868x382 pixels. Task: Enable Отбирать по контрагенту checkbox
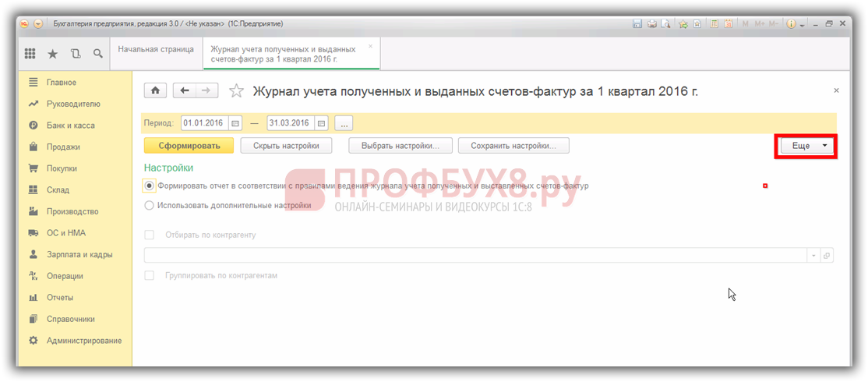click(x=149, y=235)
